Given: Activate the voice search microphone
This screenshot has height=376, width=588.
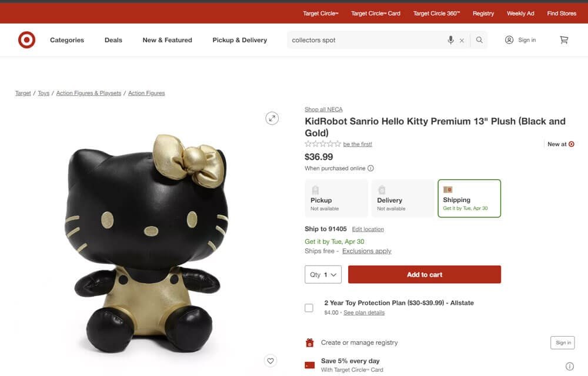Looking at the screenshot, I should 450,40.
